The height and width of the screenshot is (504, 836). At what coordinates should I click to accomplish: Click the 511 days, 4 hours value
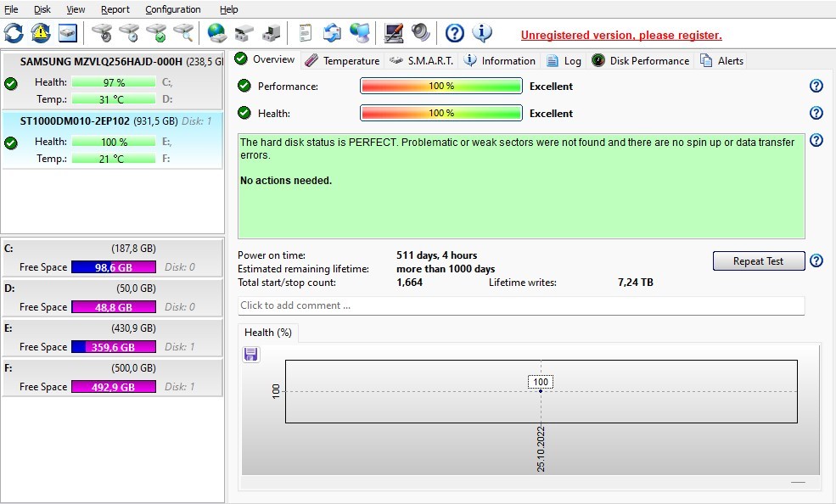click(436, 255)
